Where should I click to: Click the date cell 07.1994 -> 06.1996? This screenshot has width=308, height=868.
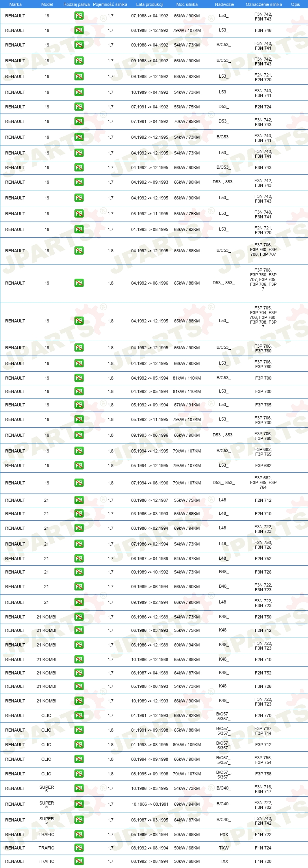point(150,483)
